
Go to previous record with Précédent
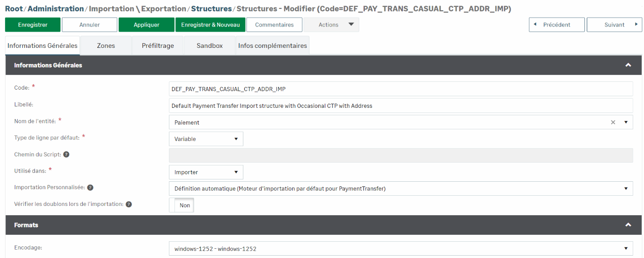click(557, 25)
